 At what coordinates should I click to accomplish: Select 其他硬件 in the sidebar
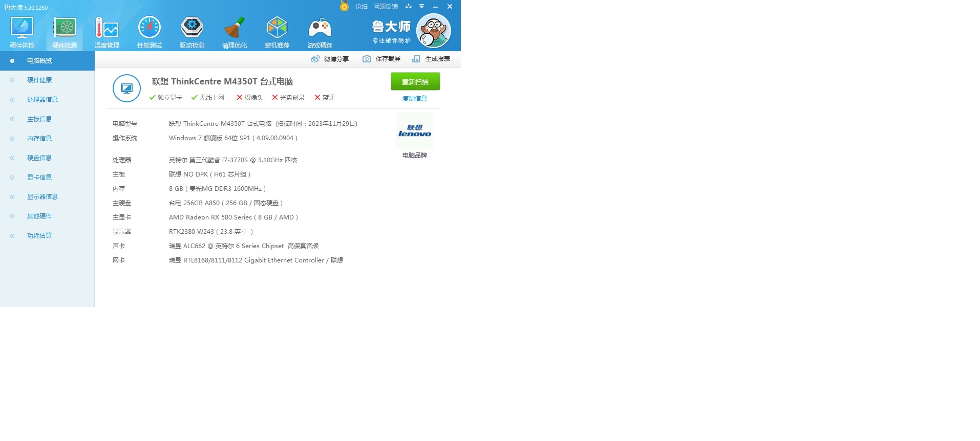click(x=47, y=216)
